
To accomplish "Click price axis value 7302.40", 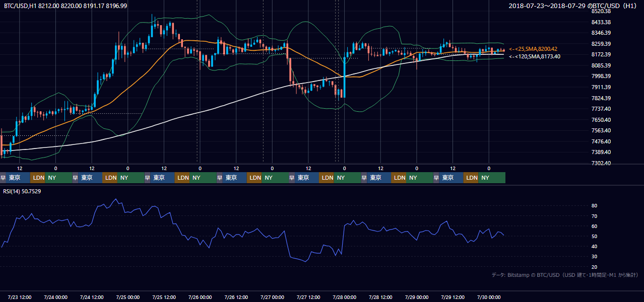I will click(x=601, y=163).
